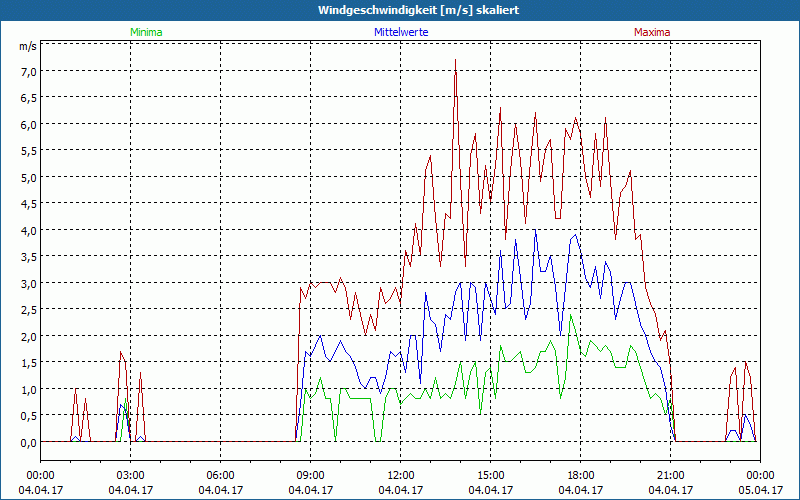Image resolution: width=800 pixels, height=500 pixels.
Task: Click the 2,0 y-axis value
Action: (x=28, y=336)
